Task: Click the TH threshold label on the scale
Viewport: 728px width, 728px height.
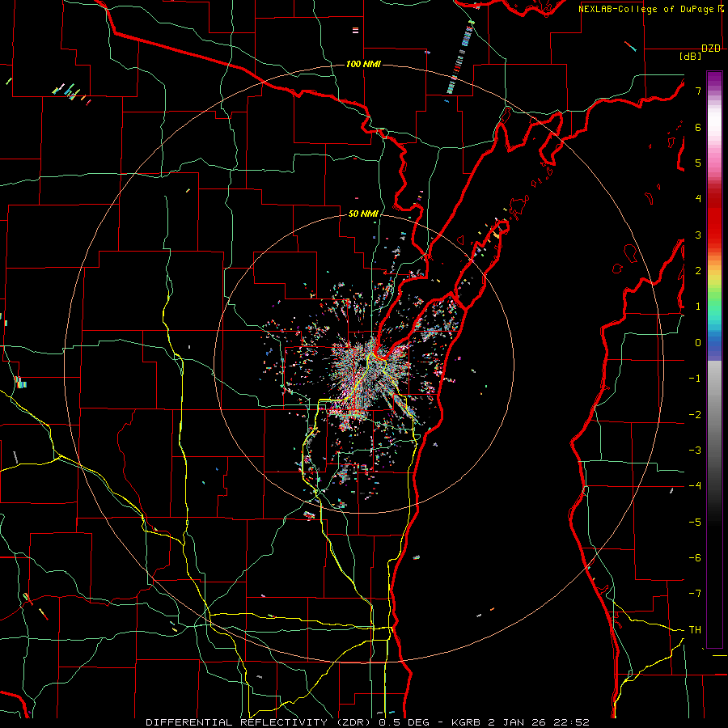Action: point(695,630)
